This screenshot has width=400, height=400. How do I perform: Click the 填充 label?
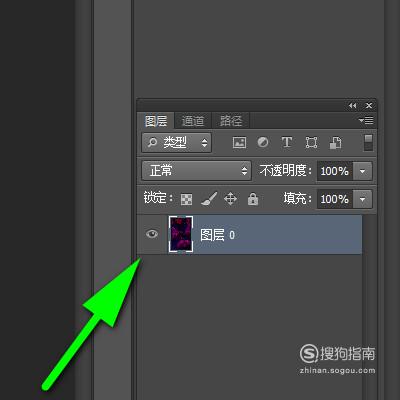298,198
